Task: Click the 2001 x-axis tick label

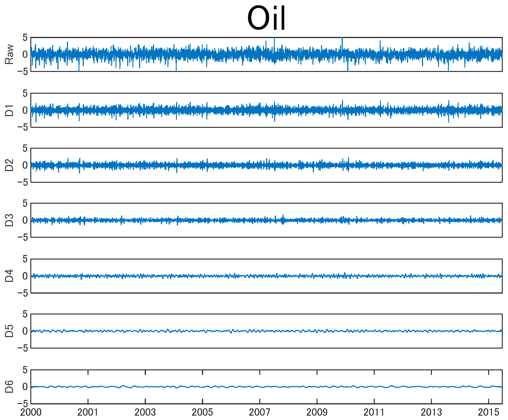Action: pyautogui.click(x=88, y=413)
